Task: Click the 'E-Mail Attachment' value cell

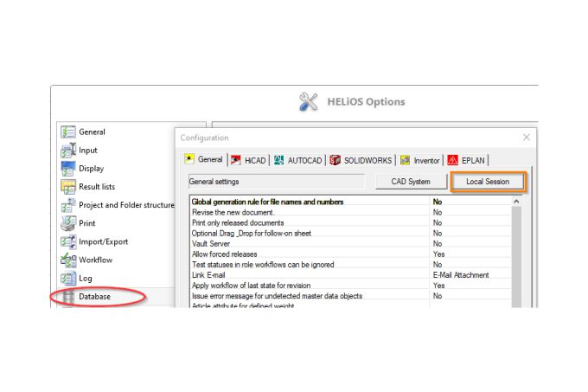Action: 461,275
